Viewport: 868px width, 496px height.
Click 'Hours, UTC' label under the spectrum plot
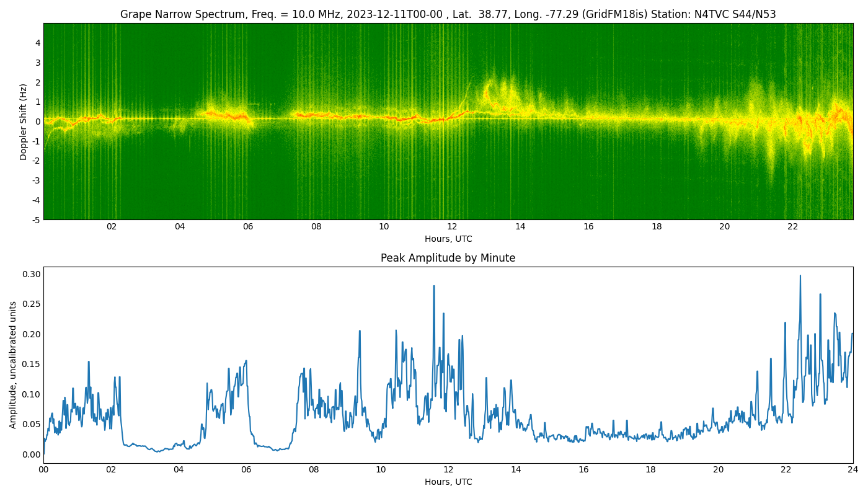click(x=448, y=239)
